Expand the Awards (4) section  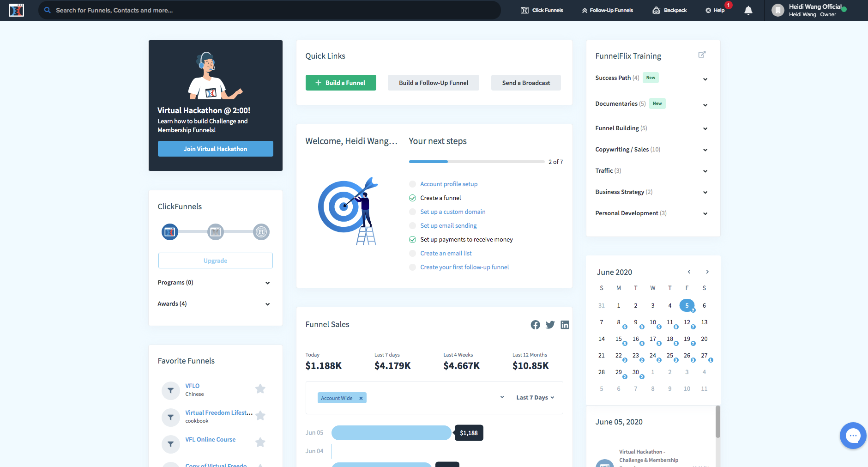coord(267,304)
